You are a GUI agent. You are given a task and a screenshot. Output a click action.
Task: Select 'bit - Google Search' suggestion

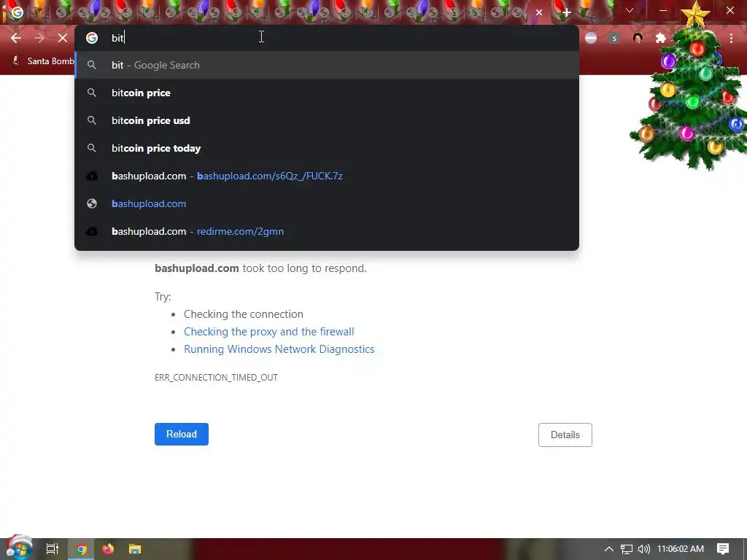coord(327,65)
